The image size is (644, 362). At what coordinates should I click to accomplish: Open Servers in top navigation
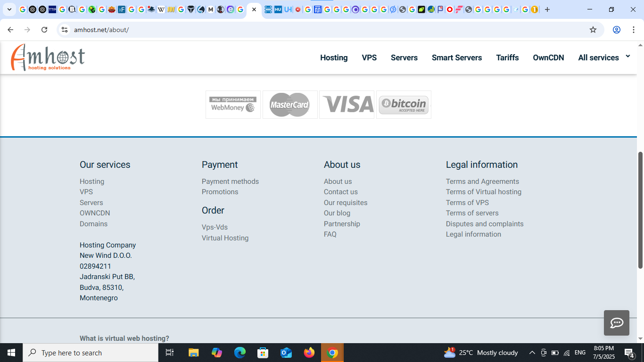click(x=404, y=58)
